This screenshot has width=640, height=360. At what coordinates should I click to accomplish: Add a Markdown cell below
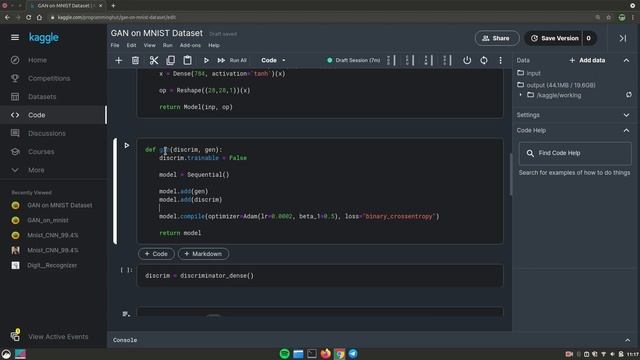pyautogui.click(x=203, y=254)
